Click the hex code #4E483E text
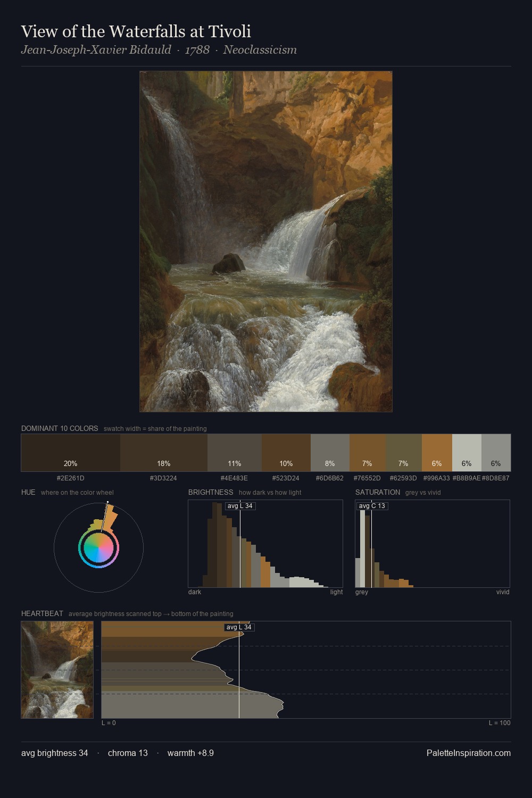The height and width of the screenshot is (798, 532). pos(234,478)
